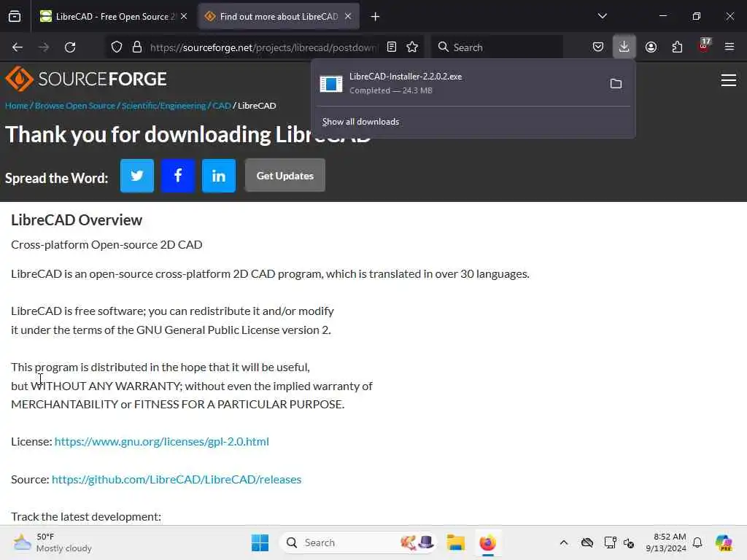Viewport: 747px width, 560px height.
Task: Click the LibreCAD Overview heading
Action: coord(76,220)
